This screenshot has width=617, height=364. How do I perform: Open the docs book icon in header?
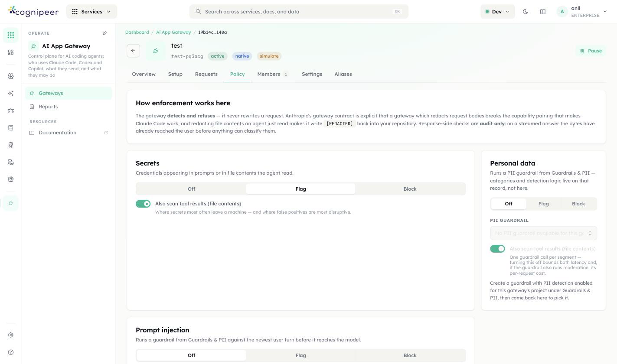coord(542,12)
